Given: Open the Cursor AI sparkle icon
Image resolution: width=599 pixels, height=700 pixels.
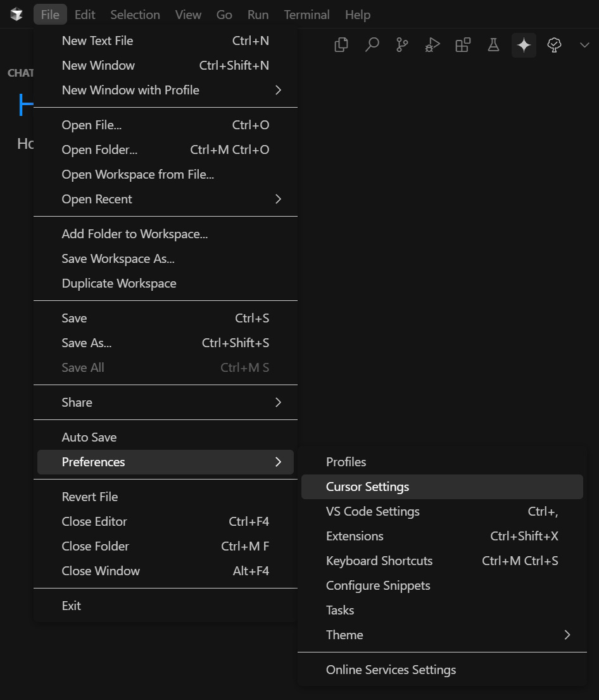Looking at the screenshot, I should [524, 45].
